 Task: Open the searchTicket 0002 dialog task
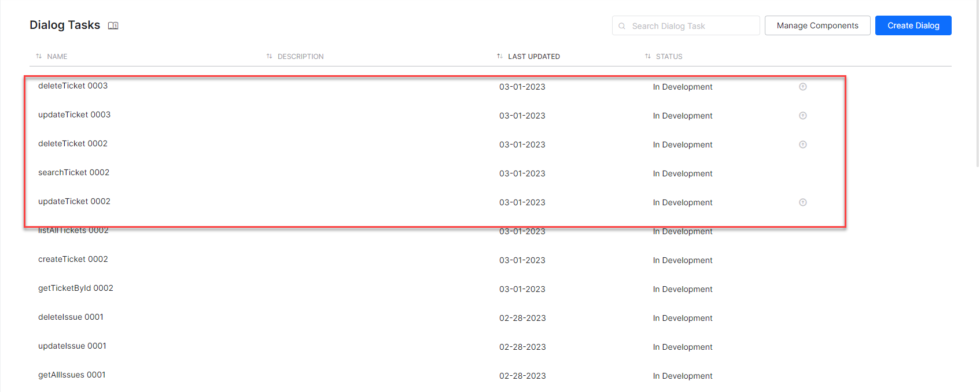click(73, 172)
